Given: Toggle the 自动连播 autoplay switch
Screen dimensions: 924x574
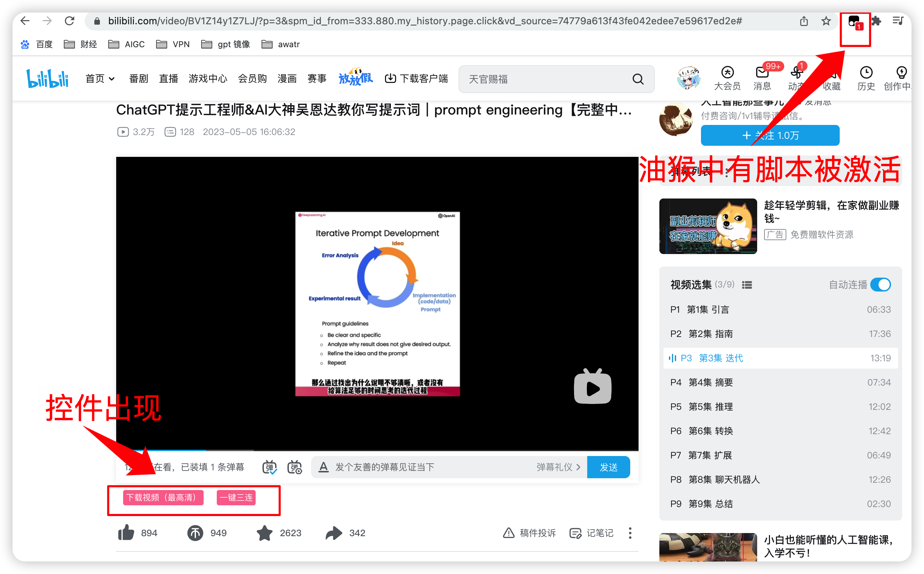Looking at the screenshot, I should click(x=880, y=284).
